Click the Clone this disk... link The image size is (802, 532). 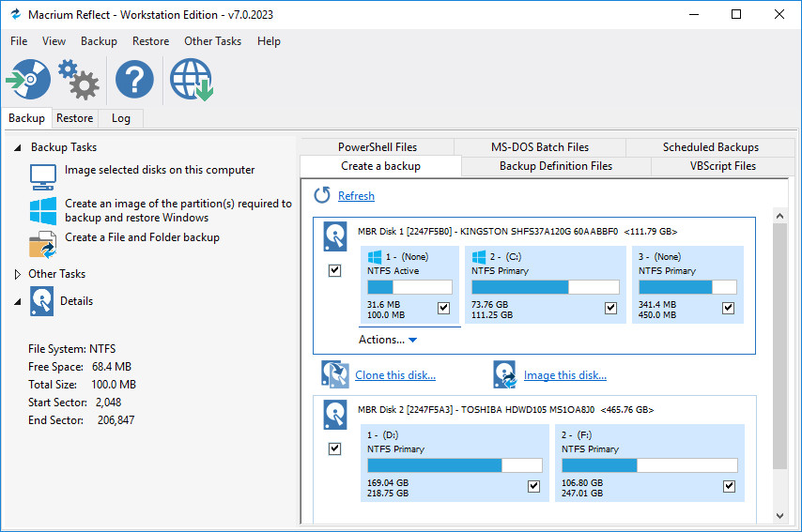point(395,375)
